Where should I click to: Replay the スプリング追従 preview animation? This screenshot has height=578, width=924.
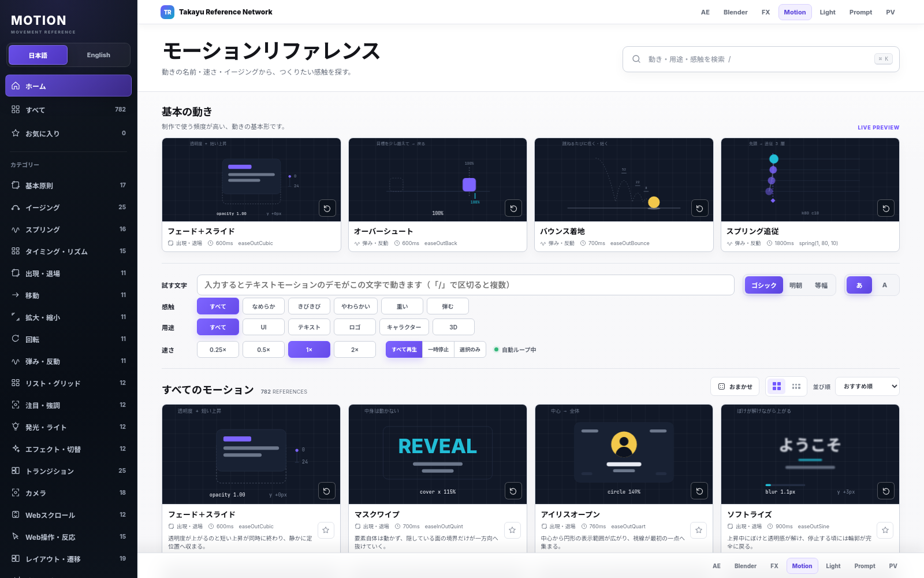pos(886,208)
